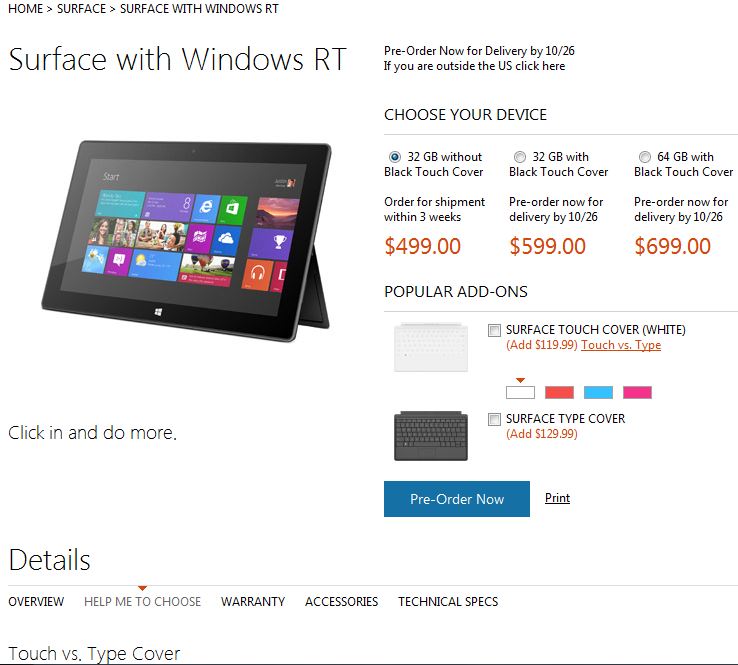Go to Home in the breadcrumb
738x665 pixels.
click(x=25, y=9)
